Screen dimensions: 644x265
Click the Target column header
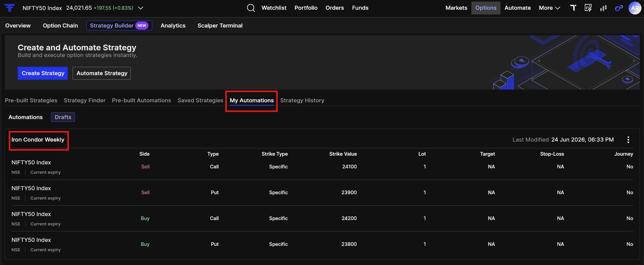click(488, 154)
